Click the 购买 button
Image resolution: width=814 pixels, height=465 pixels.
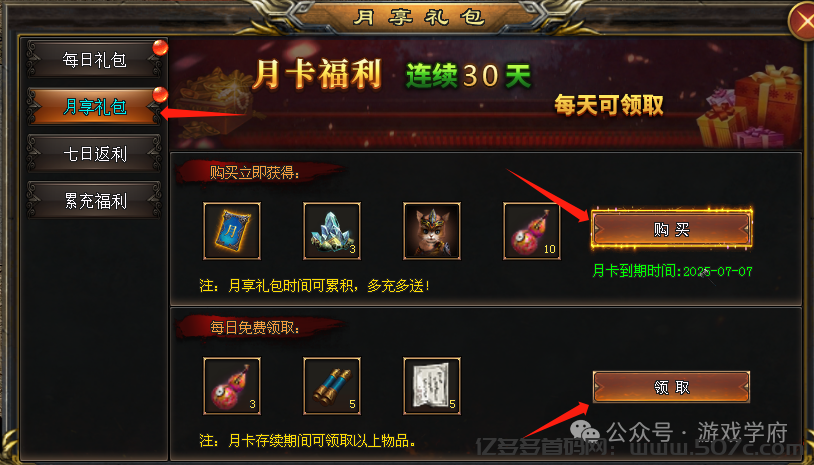(672, 229)
